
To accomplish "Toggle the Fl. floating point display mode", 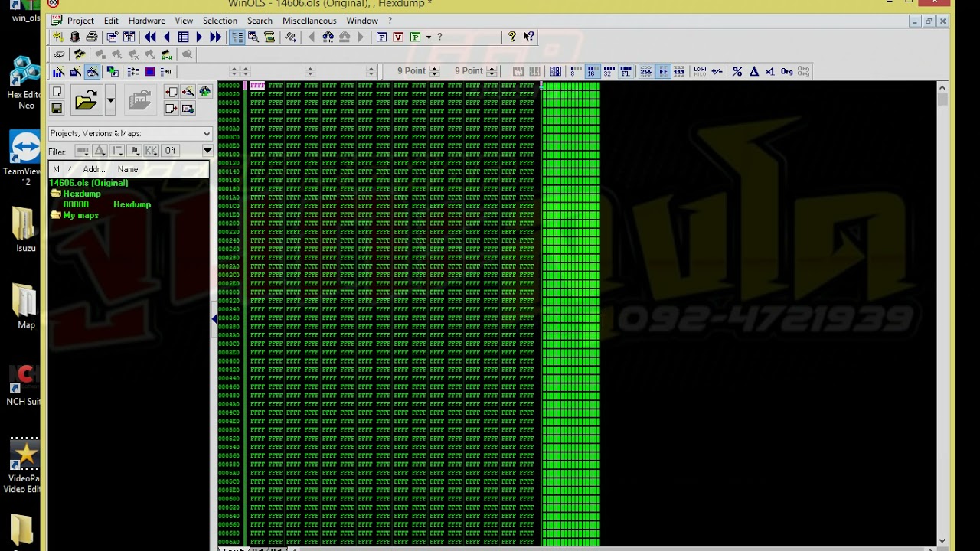I will (x=626, y=71).
